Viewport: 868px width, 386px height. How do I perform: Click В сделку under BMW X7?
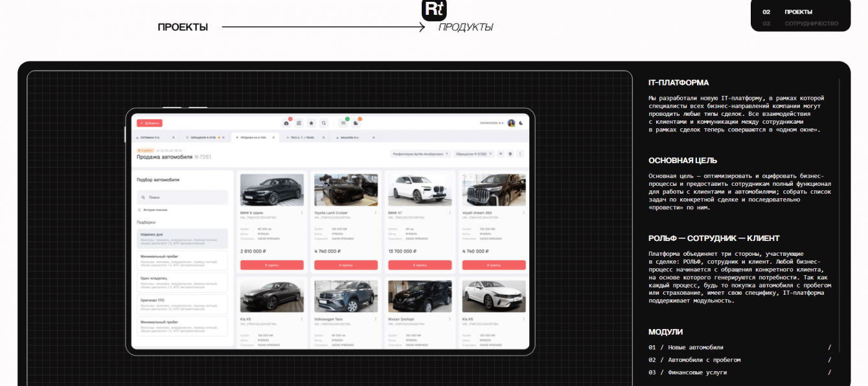click(x=420, y=265)
